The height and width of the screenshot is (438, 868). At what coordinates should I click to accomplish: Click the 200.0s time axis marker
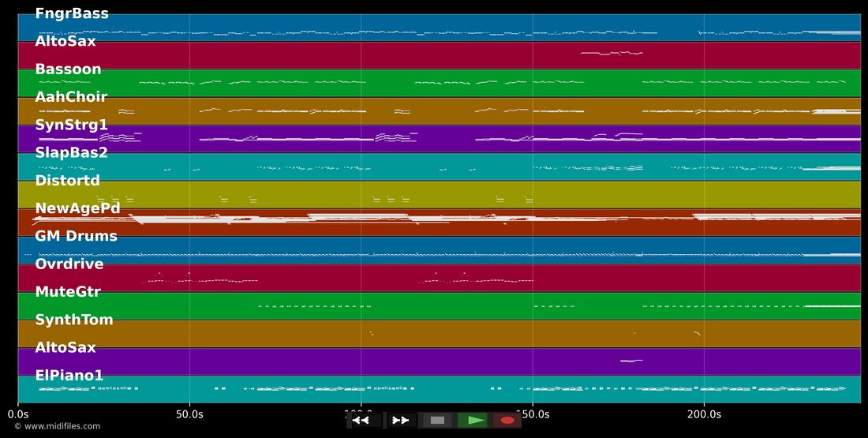click(x=704, y=414)
